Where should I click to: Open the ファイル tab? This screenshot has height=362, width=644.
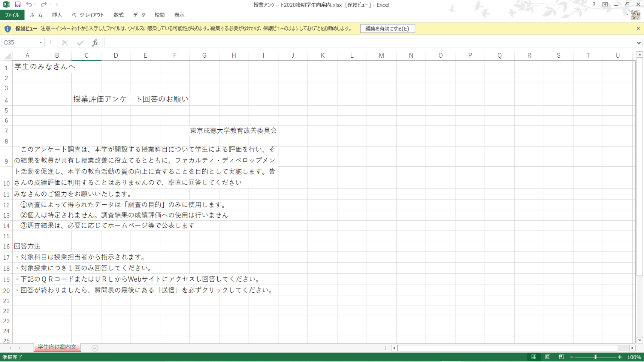click(x=12, y=15)
